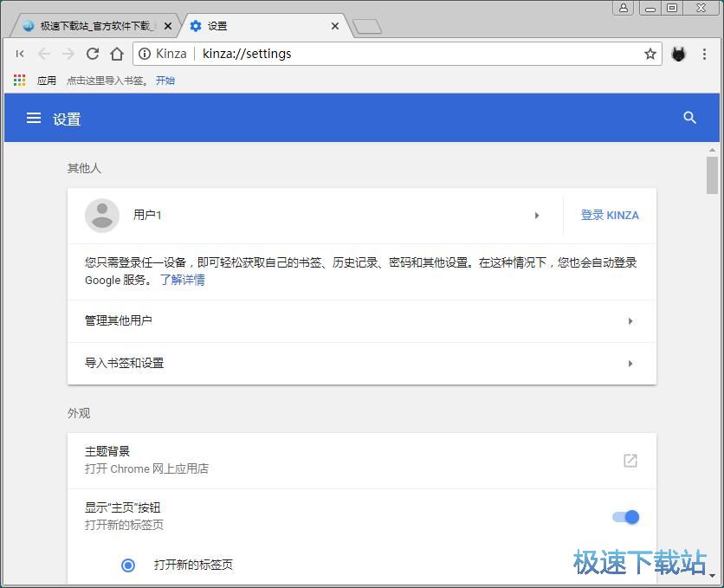724x588 pixels.
Task: Bookmark this page with the star
Action: click(x=650, y=54)
